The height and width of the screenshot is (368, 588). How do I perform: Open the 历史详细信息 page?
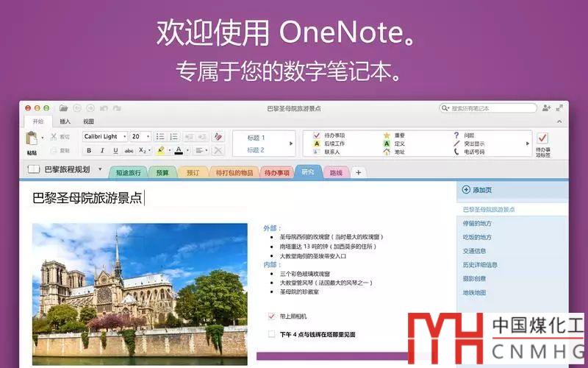[480, 265]
